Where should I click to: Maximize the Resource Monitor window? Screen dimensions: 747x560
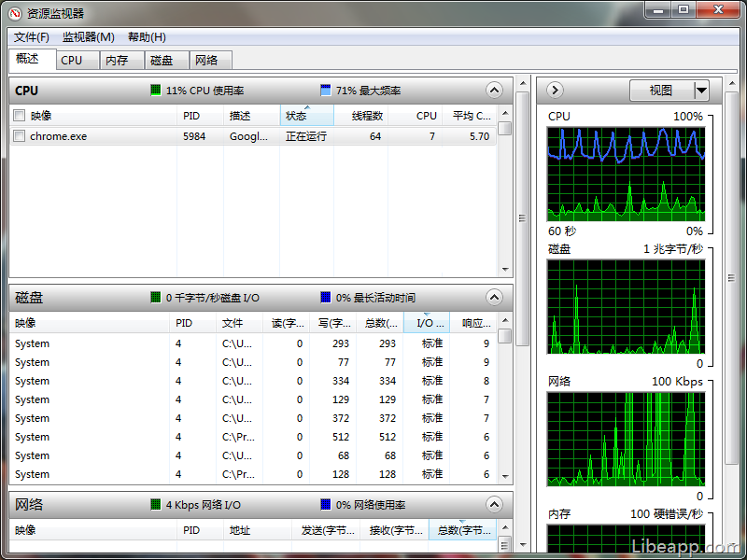coord(684,10)
